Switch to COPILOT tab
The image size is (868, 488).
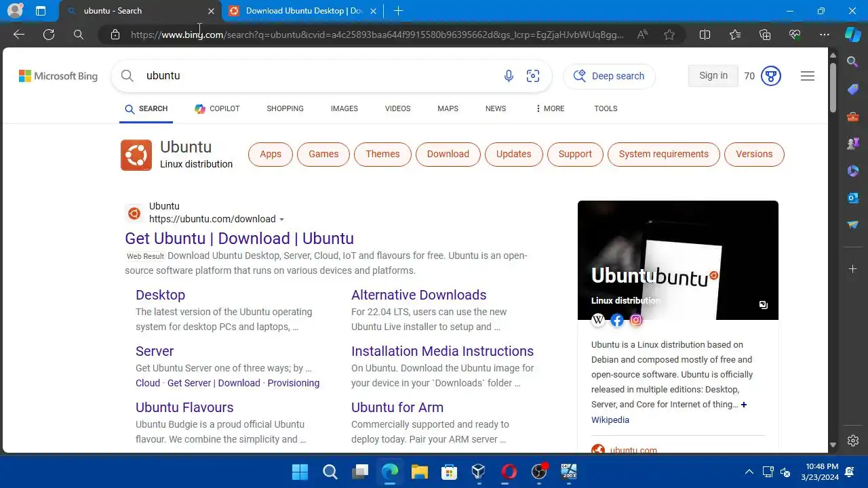(x=217, y=108)
